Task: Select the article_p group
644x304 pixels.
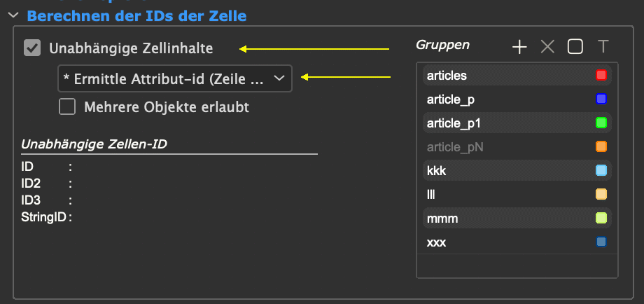Action: click(x=517, y=99)
